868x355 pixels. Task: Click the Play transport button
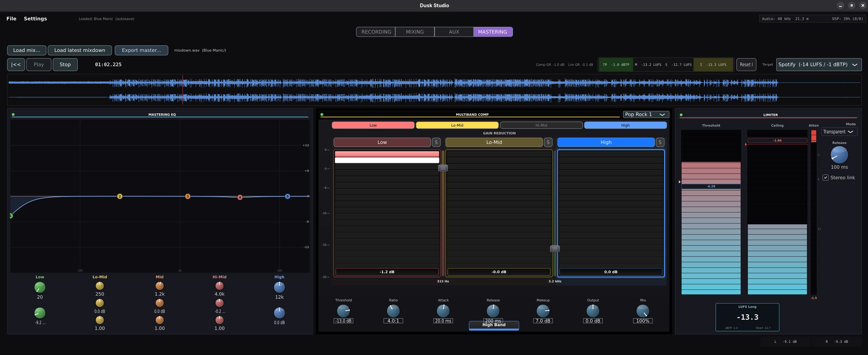(39, 64)
